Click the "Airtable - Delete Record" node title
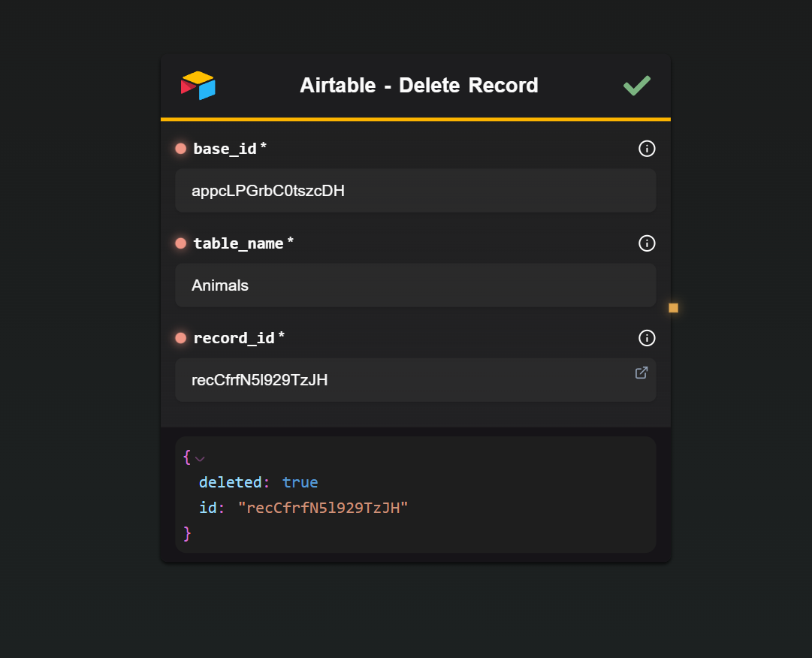812x658 pixels. (418, 86)
